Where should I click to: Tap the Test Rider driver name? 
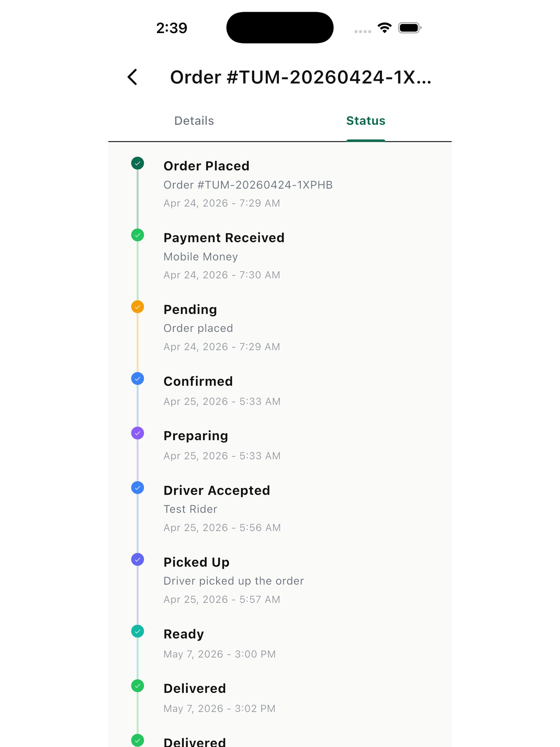[x=190, y=509]
